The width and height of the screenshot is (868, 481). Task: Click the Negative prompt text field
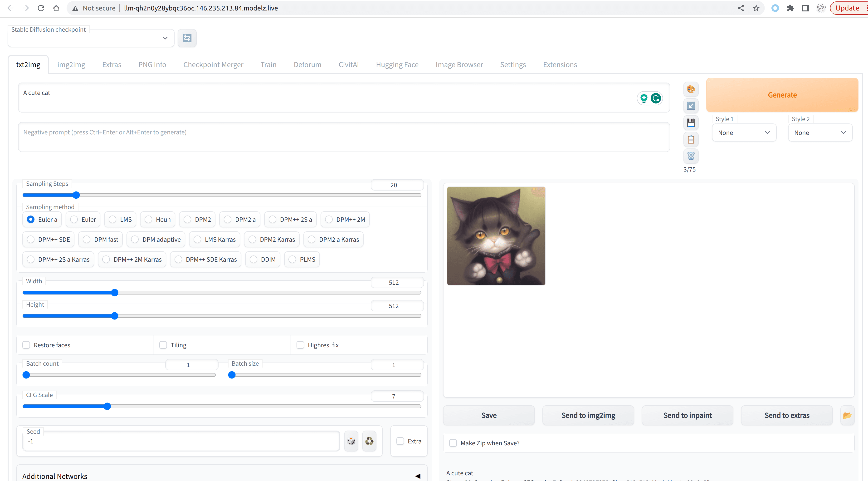point(344,137)
